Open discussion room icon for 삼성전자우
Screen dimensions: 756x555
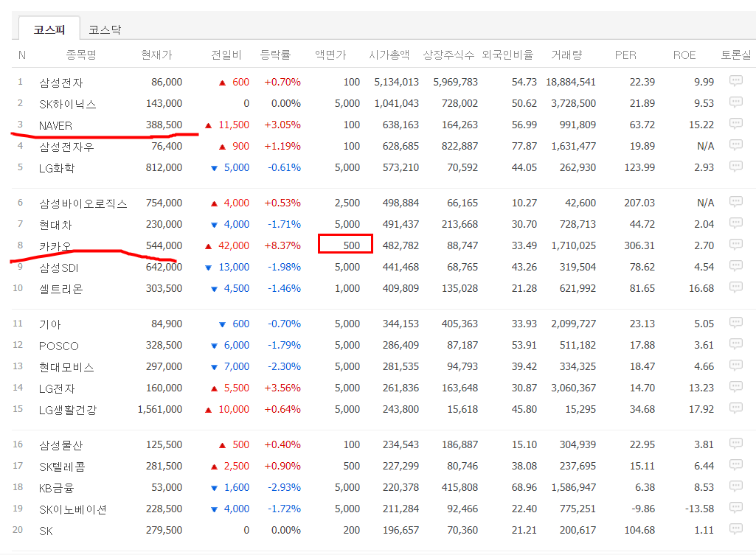736,144
